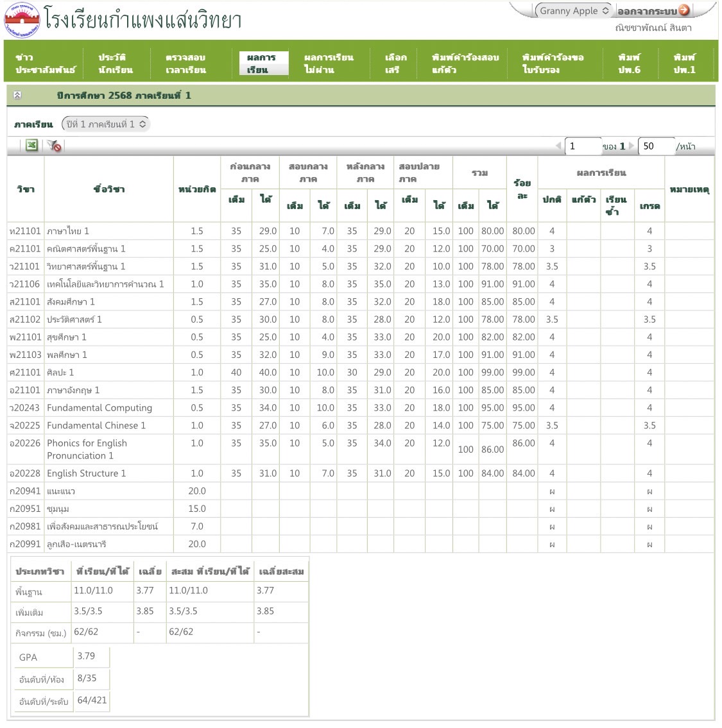This screenshot has height=728, width=722.
Task: Click พิมพ์คำร้องสอบแก้ตัว link
Action: 465,63
